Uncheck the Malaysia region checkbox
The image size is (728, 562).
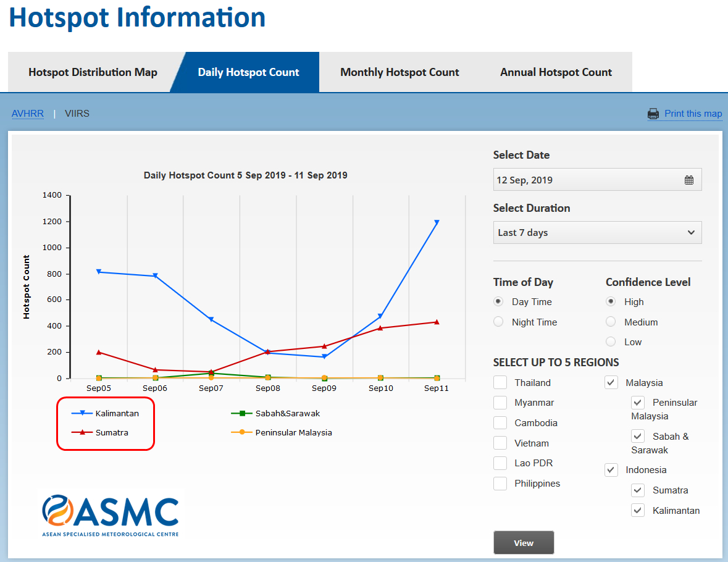(x=611, y=383)
